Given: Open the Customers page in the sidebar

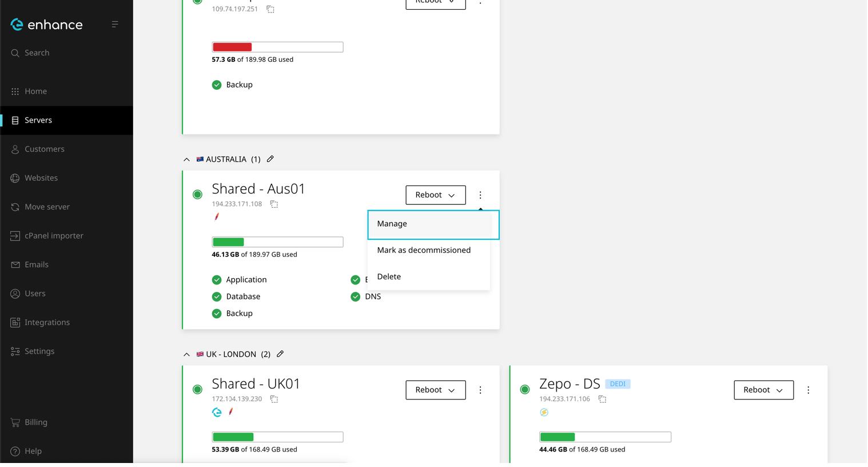Looking at the screenshot, I should tap(44, 149).
